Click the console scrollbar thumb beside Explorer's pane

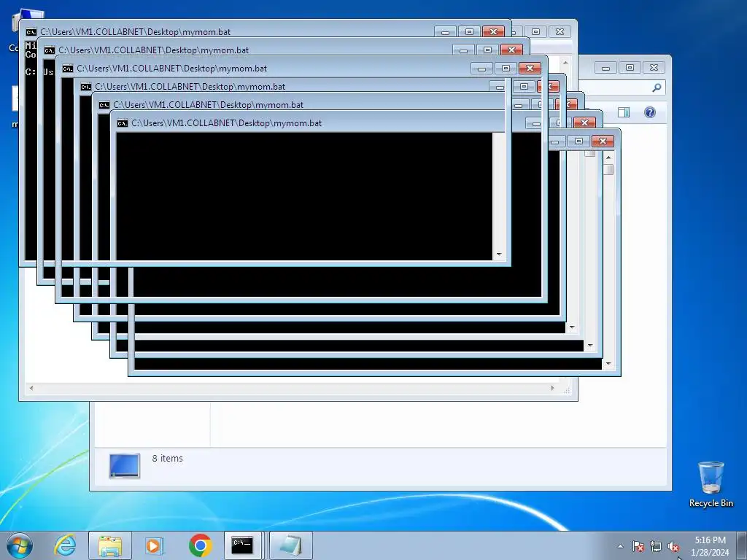[608, 169]
